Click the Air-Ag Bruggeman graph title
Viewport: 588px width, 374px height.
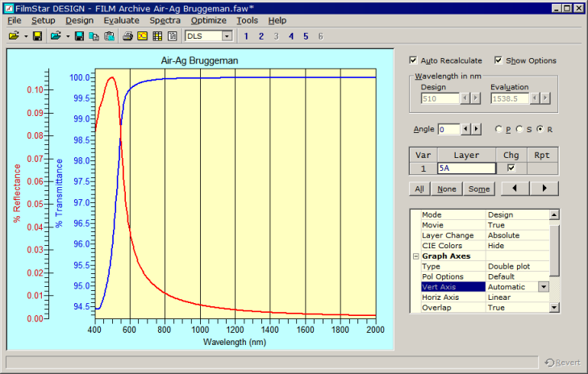(199, 60)
